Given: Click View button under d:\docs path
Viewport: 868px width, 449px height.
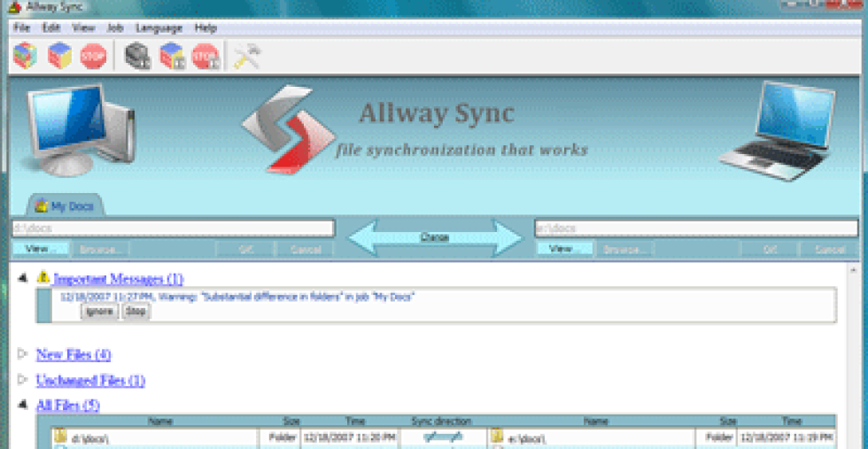Looking at the screenshot, I should tap(41, 250).
